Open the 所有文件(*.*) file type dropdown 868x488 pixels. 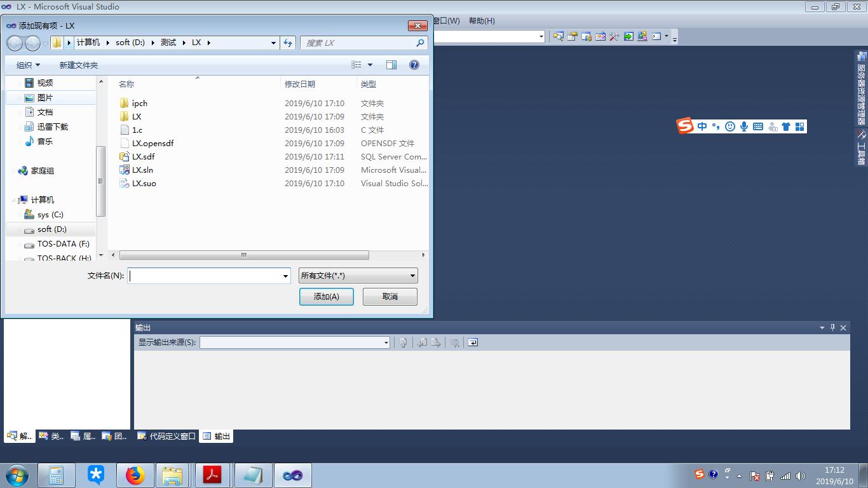pos(358,276)
